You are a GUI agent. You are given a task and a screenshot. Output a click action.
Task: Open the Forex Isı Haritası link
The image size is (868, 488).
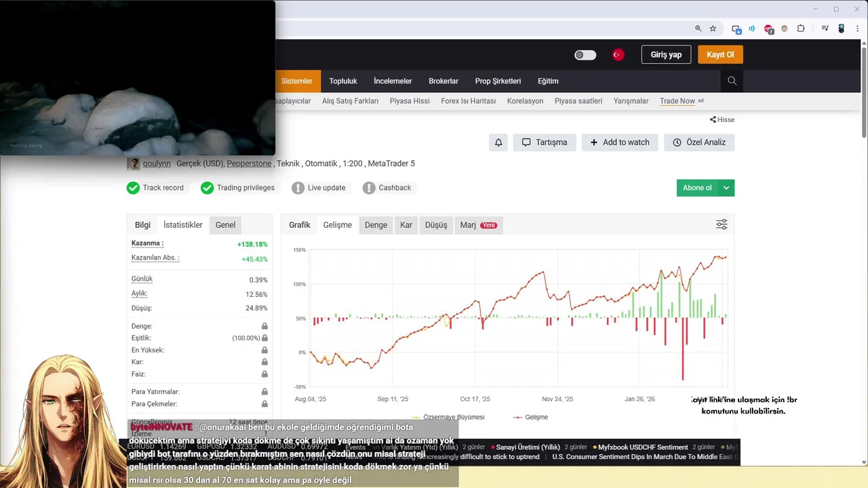pos(469,101)
